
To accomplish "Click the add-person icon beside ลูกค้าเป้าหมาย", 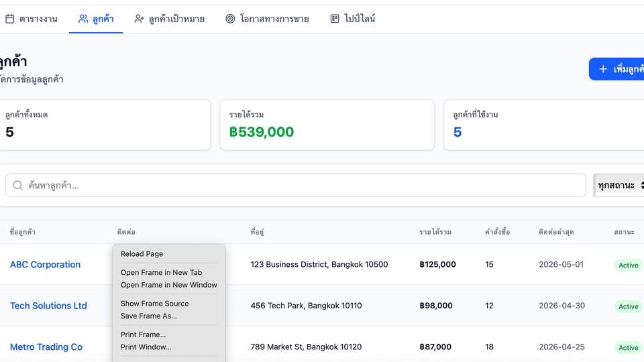I will pyautogui.click(x=140, y=19).
